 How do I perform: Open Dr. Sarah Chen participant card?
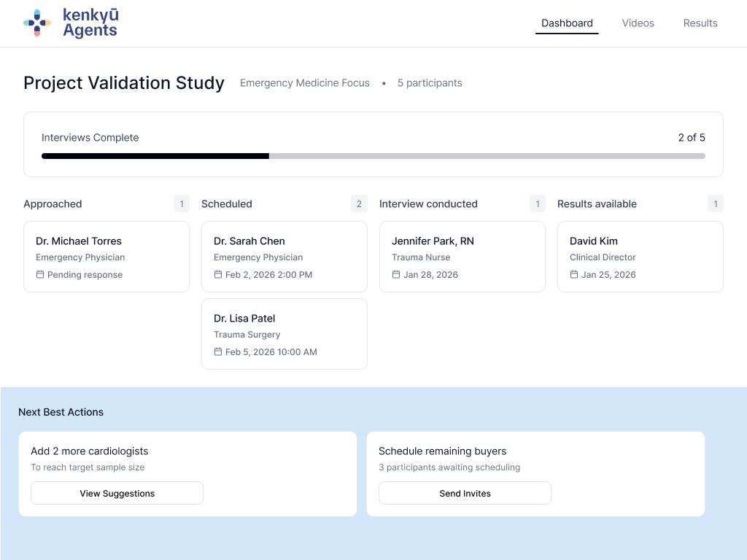click(284, 257)
